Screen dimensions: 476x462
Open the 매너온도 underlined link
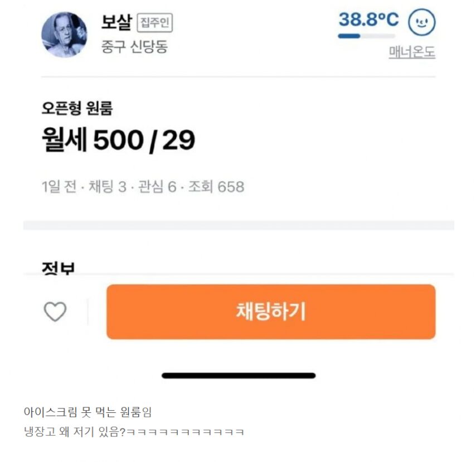pyautogui.click(x=412, y=52)
